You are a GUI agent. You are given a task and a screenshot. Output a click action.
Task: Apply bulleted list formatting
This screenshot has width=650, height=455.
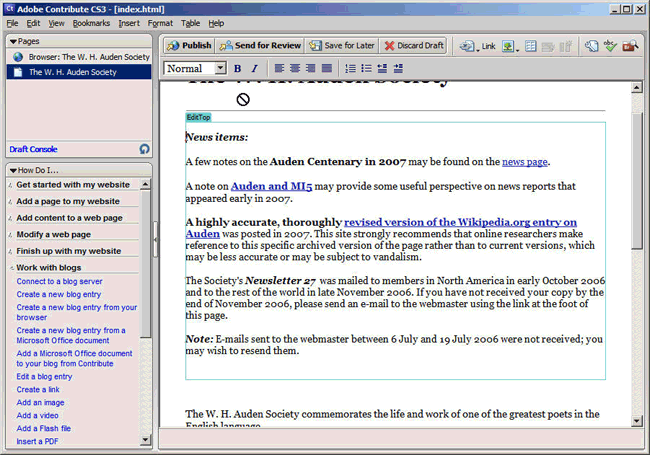[366, 68]
